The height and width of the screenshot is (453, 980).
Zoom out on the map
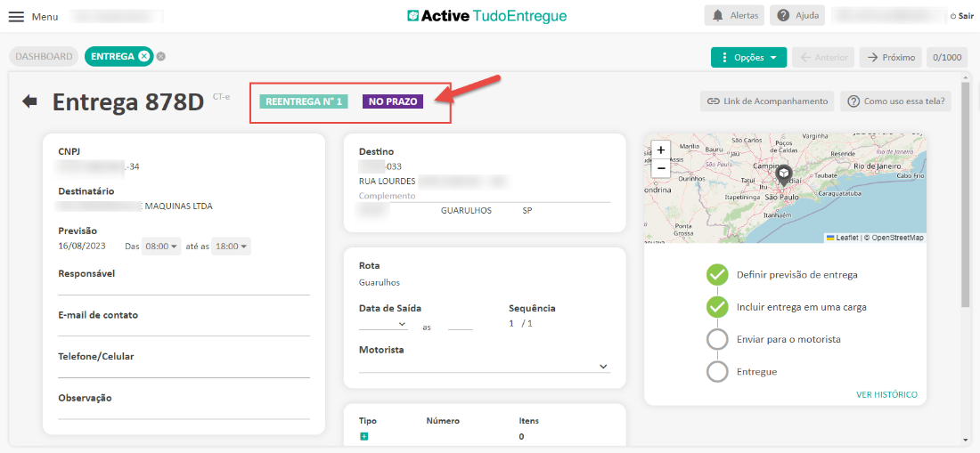tap(661, 168)
